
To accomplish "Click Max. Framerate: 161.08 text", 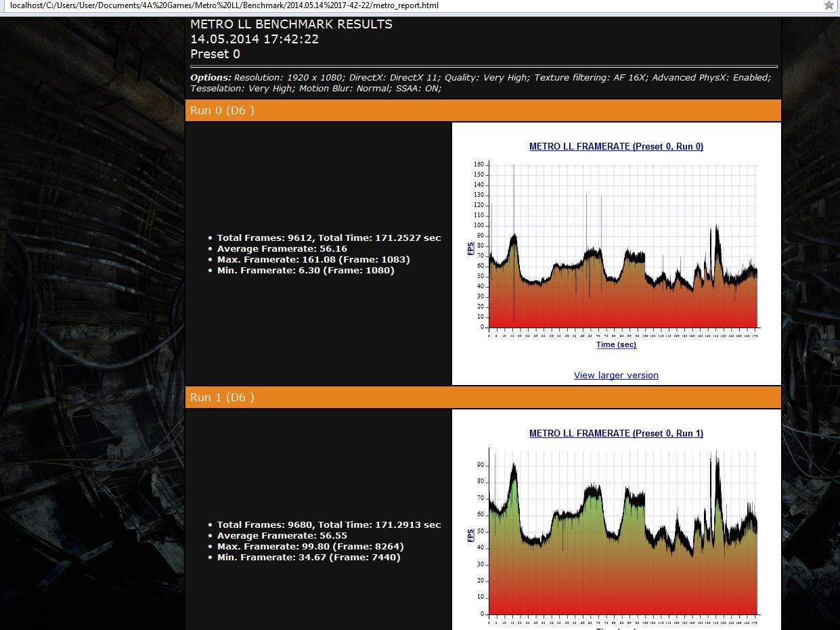I will pyautogui.click(x=313, y=260).
